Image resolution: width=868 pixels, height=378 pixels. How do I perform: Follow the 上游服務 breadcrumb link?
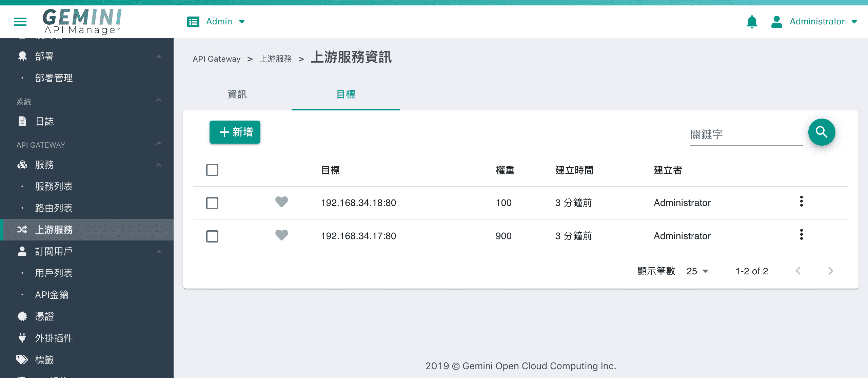pyautogui.click(x=276, y=59)
